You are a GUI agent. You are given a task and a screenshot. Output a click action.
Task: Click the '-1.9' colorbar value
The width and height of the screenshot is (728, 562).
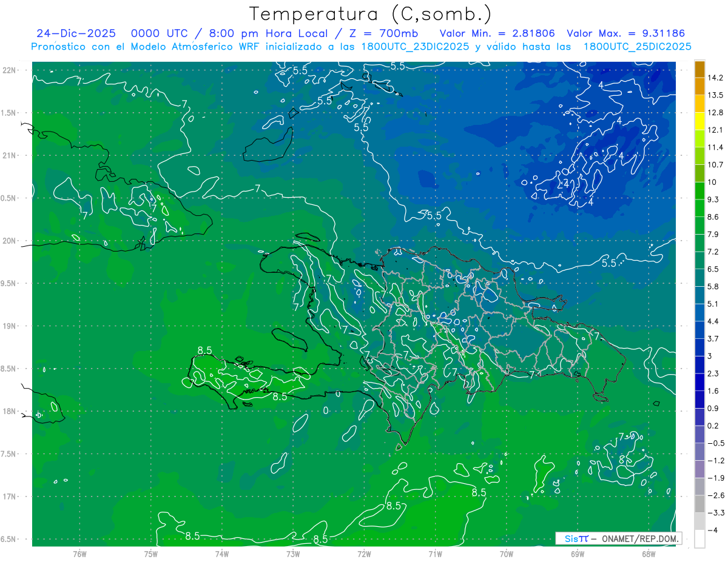(x=716, y=478)
